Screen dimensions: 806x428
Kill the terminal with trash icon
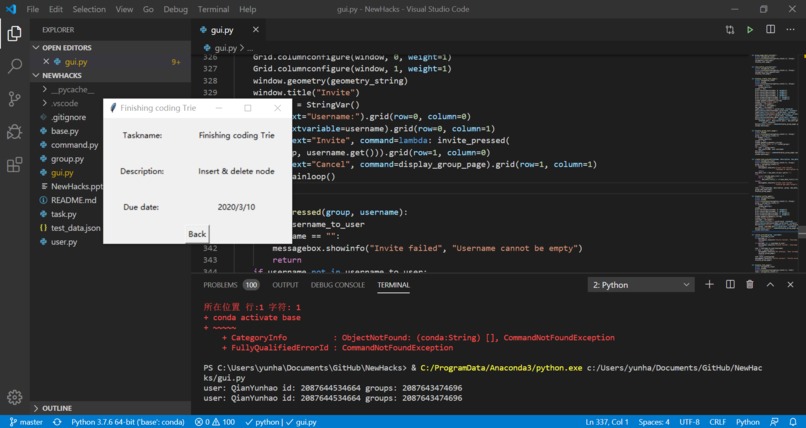[750, 284]
